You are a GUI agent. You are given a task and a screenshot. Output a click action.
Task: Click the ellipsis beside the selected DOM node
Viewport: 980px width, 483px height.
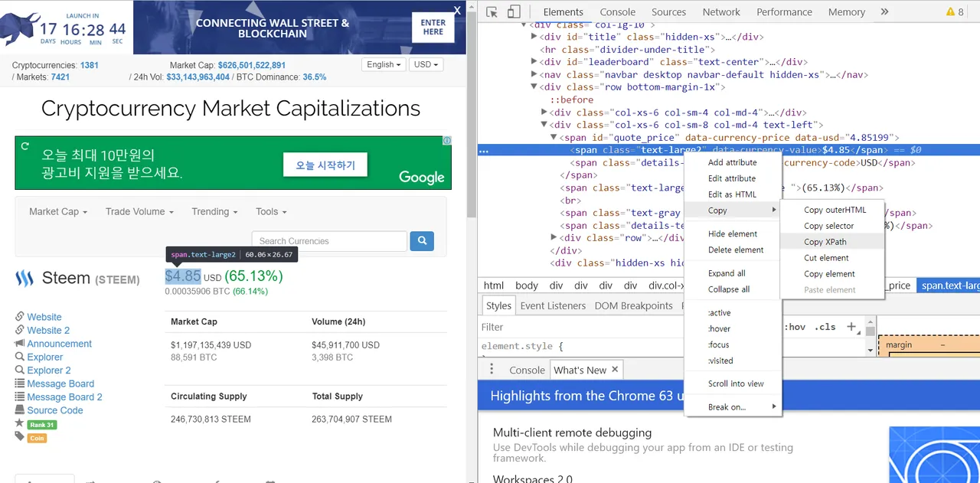point(483,151)
